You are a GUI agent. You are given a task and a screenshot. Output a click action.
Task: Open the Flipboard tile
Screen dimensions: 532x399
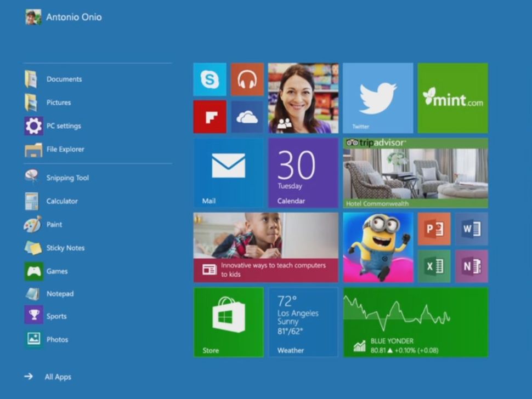[x=210, y=117]
